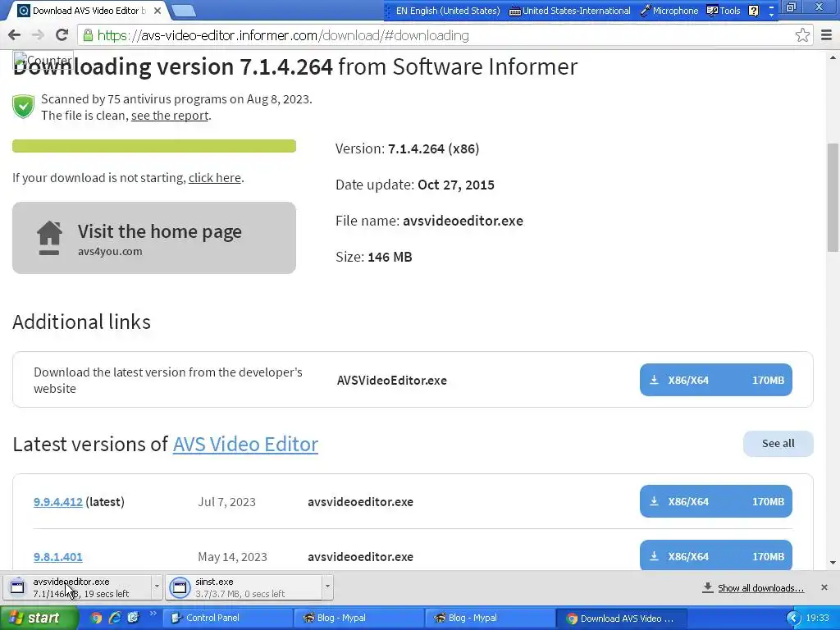Click EN English language bar indicator
The image size is (840, 630).
point(447,11)
